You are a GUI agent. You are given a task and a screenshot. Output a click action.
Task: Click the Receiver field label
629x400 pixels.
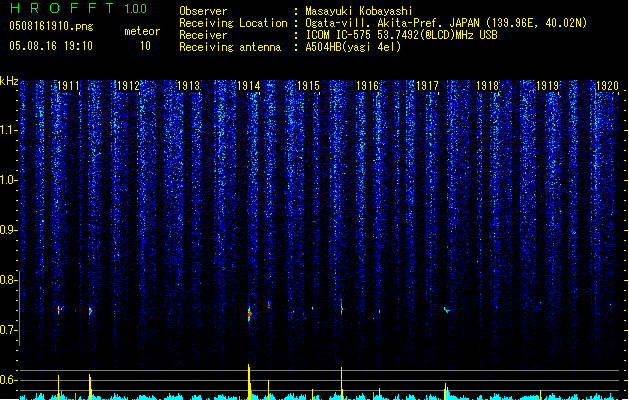[x=203, y=35]
